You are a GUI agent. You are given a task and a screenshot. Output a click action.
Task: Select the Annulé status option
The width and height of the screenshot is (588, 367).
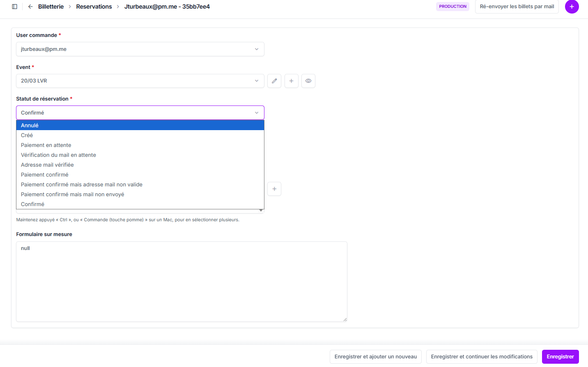point(30,126)
